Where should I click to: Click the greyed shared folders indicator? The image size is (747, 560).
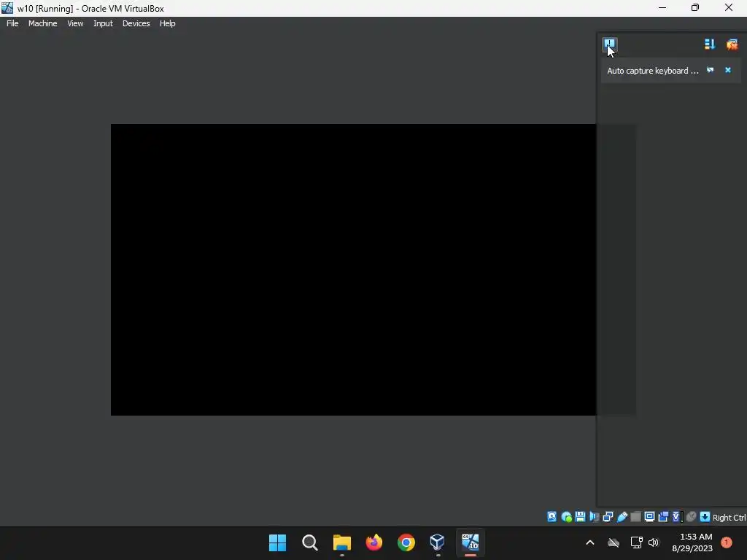pos(635,517)
